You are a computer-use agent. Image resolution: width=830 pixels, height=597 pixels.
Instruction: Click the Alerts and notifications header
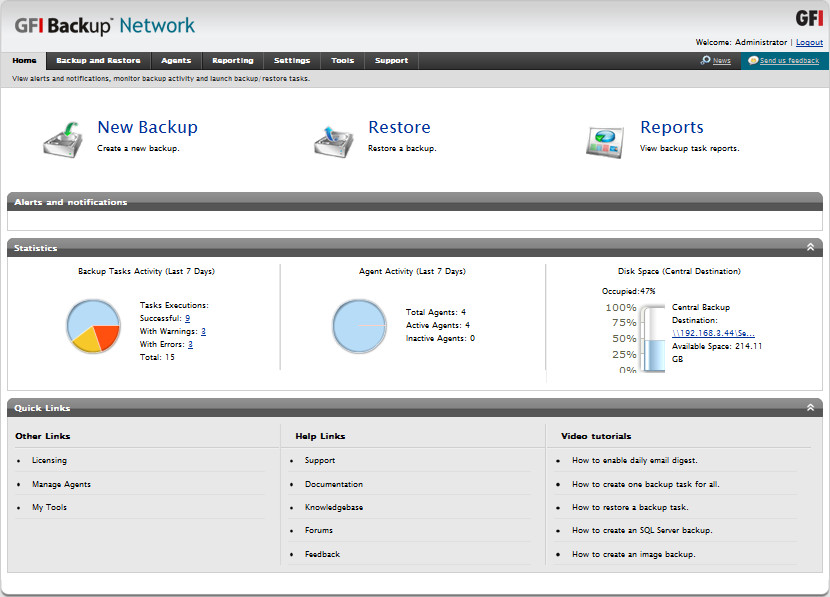[x=415, y=202]
